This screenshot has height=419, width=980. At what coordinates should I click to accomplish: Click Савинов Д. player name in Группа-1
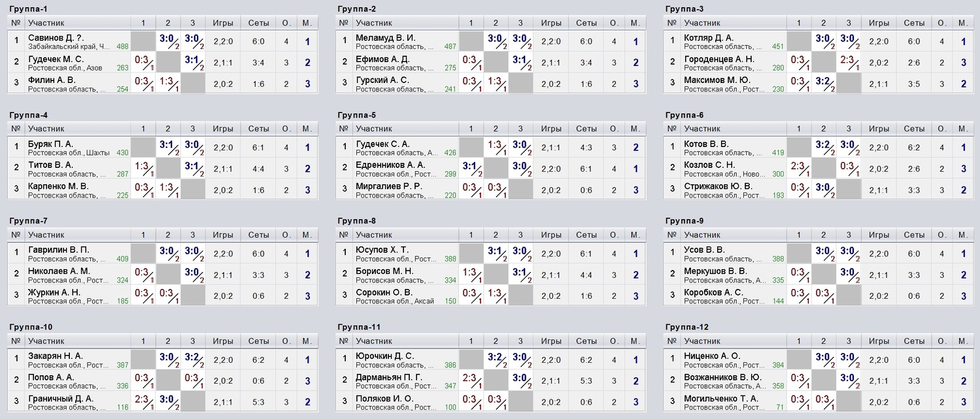click(56, 38)
